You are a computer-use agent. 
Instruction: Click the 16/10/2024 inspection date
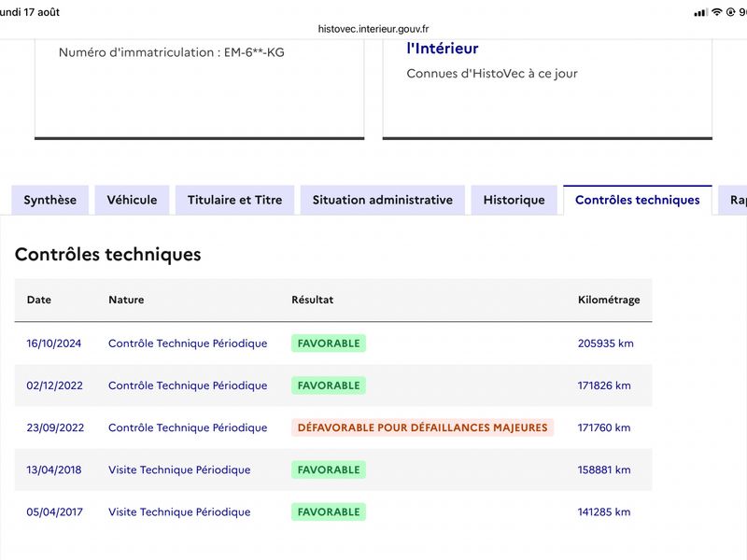point(54,343)
